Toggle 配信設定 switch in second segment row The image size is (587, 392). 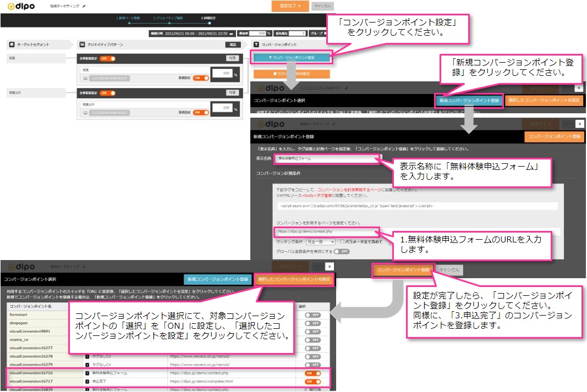201,112
